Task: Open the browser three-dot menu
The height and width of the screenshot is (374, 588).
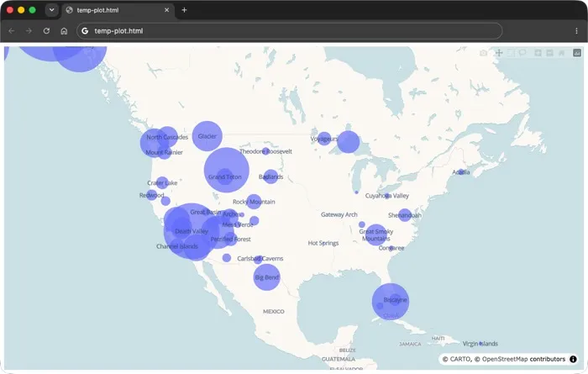Action: (x=576, y=31)
